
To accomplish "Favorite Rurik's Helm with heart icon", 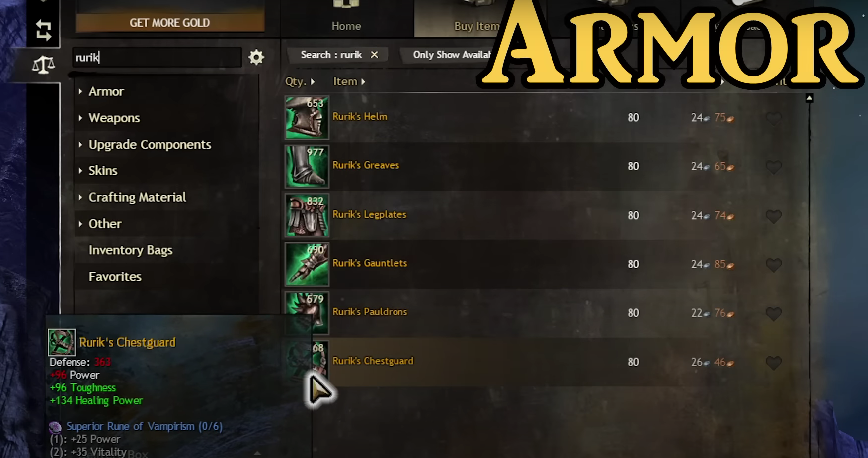I will point(774,118).
